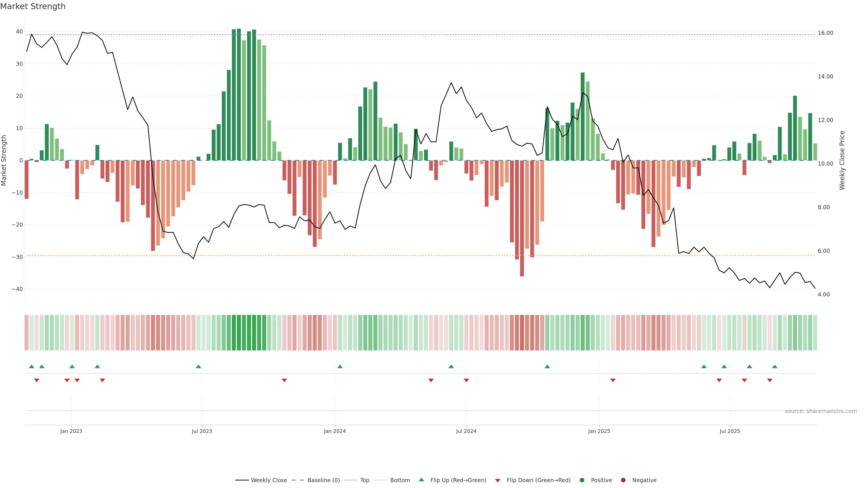The height and width of the screenshot is (488, 868).
Task: Click the leftmost green flip up triangle
Action: 32,366
